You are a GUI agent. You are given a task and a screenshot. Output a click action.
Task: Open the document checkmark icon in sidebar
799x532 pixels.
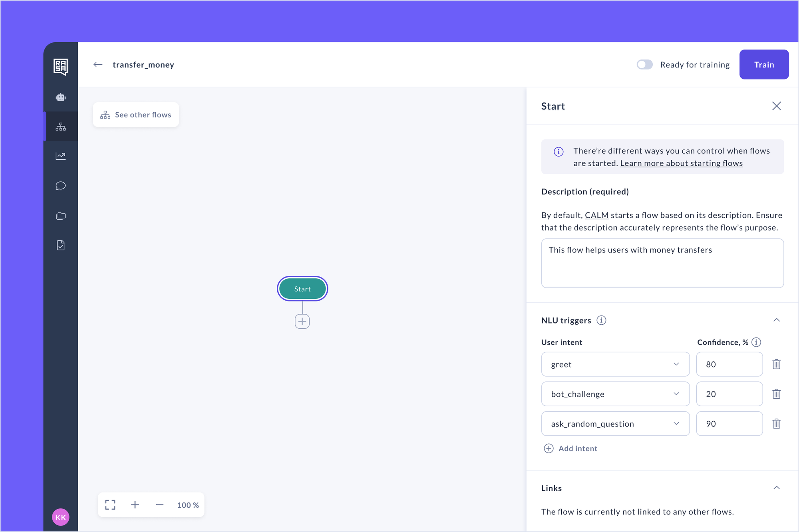(61, 245)
